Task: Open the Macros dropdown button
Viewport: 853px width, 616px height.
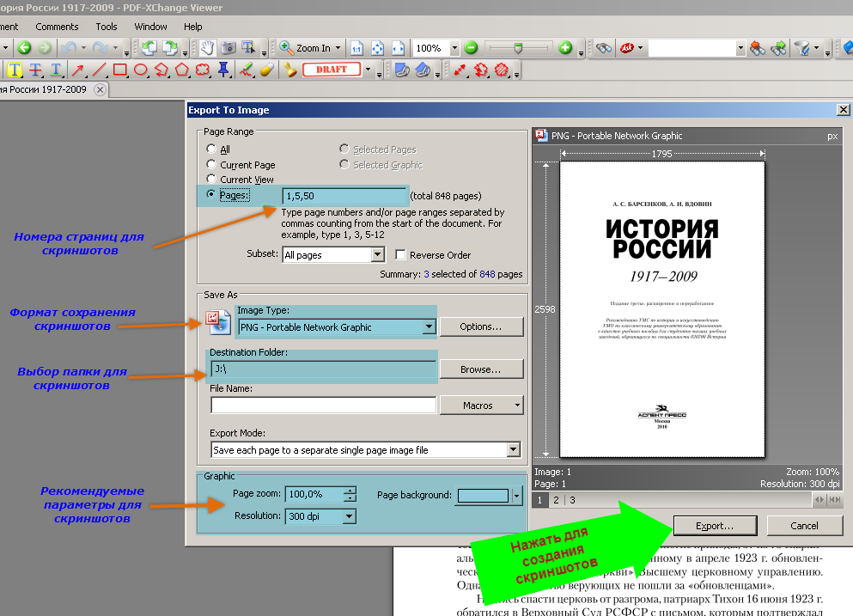Action: click(x=481, y=406)
